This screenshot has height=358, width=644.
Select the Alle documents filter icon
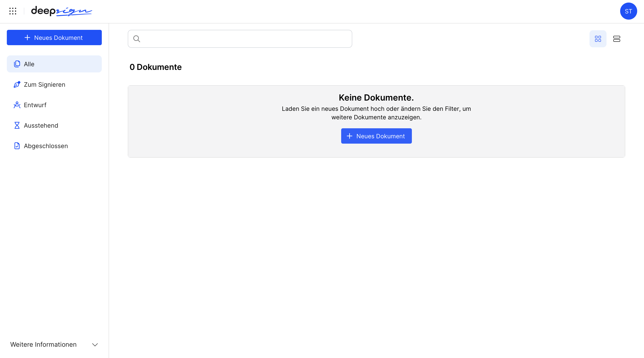tap(17, 64)
